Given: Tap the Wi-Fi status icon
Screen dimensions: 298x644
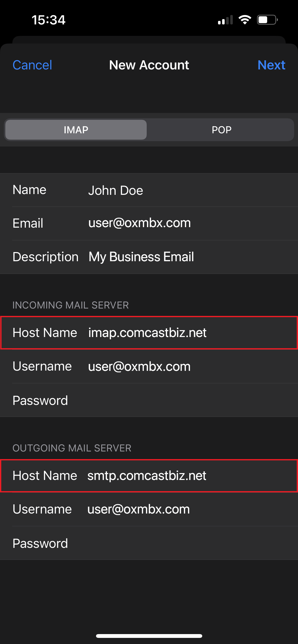Looking at the screenshot, I should click(245, 20).
